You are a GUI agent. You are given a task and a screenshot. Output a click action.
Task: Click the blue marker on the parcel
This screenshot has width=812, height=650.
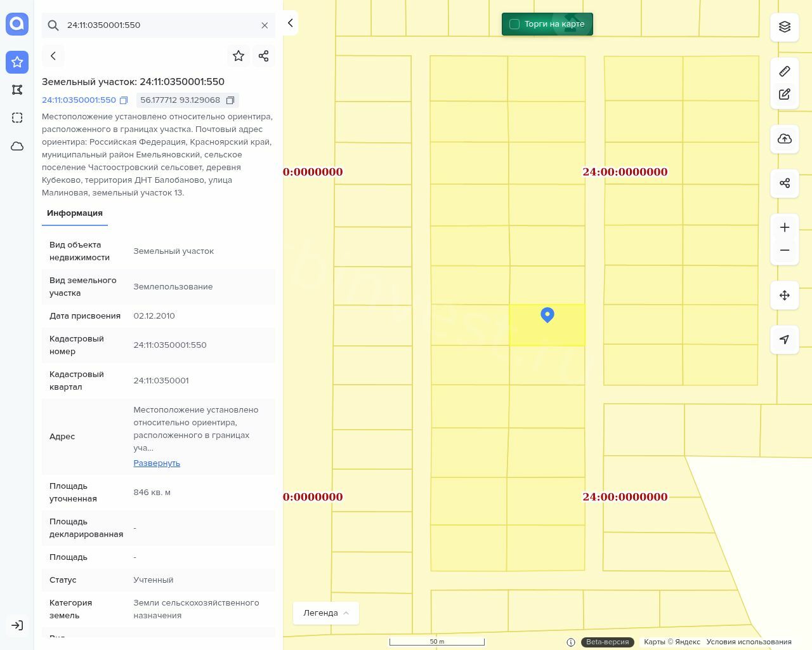point(547,315)
